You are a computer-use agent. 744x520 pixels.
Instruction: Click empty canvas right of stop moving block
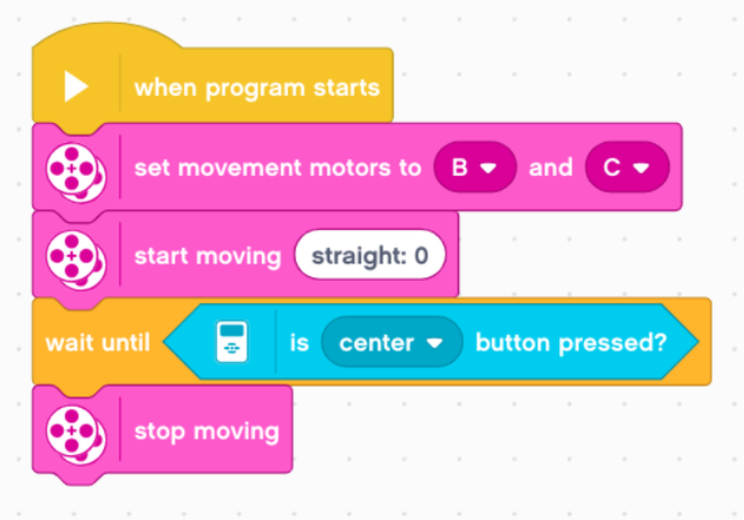pyautogui.click(x=500, y=440)
